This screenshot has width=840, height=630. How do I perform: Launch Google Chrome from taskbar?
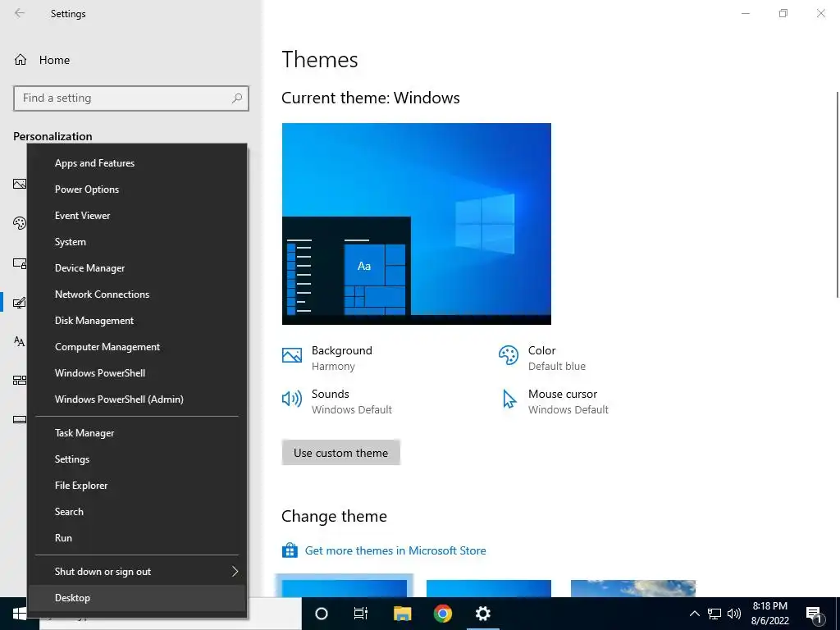coord(442,614)
